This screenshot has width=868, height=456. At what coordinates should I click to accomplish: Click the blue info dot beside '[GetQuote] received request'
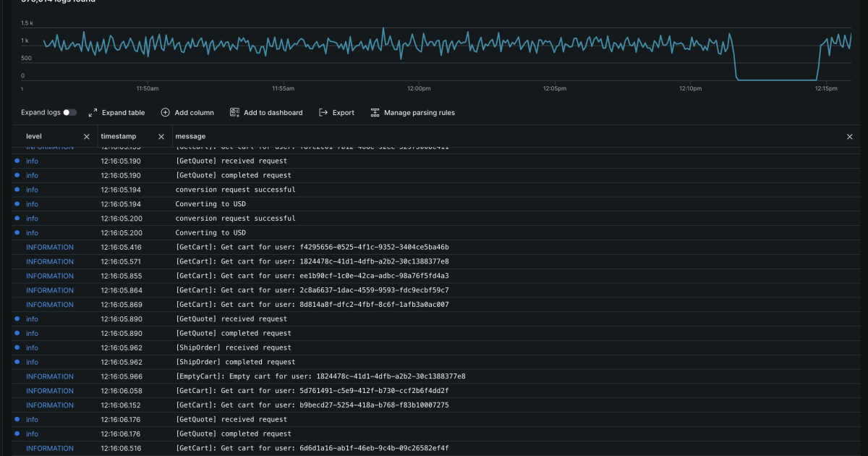17,161
